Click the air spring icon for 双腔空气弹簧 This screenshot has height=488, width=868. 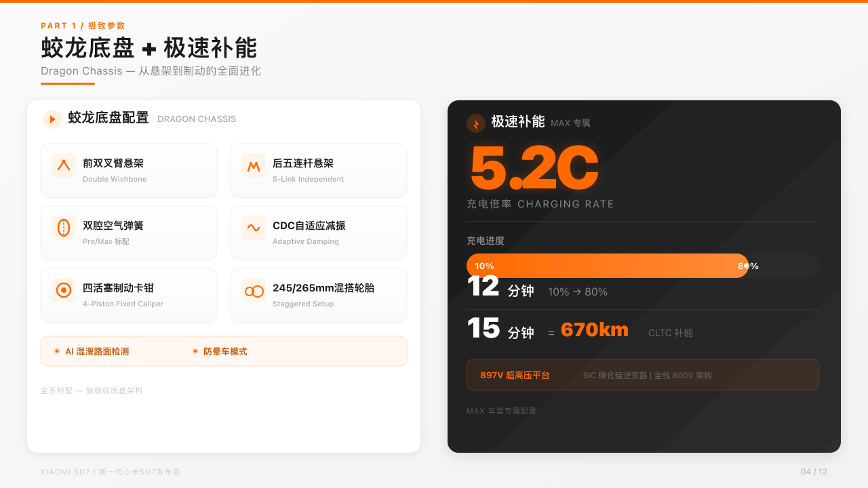(x=63, y=228)
